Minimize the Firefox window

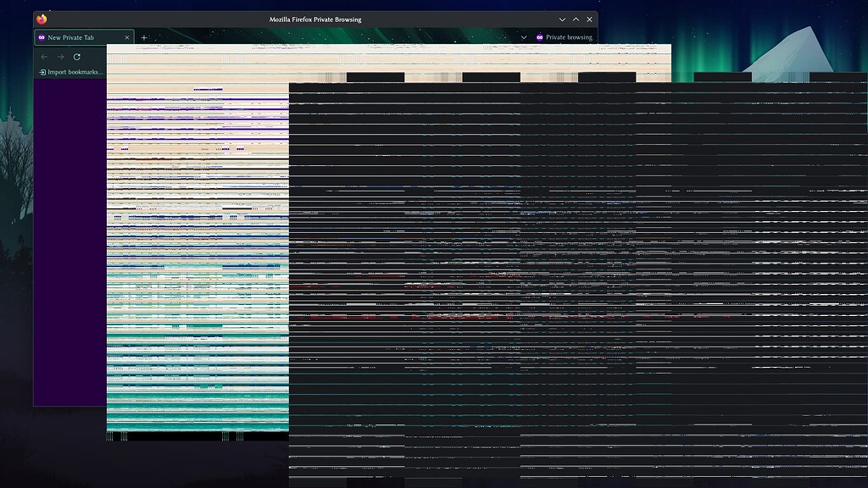pyautogui.click(x=562, y=19)
